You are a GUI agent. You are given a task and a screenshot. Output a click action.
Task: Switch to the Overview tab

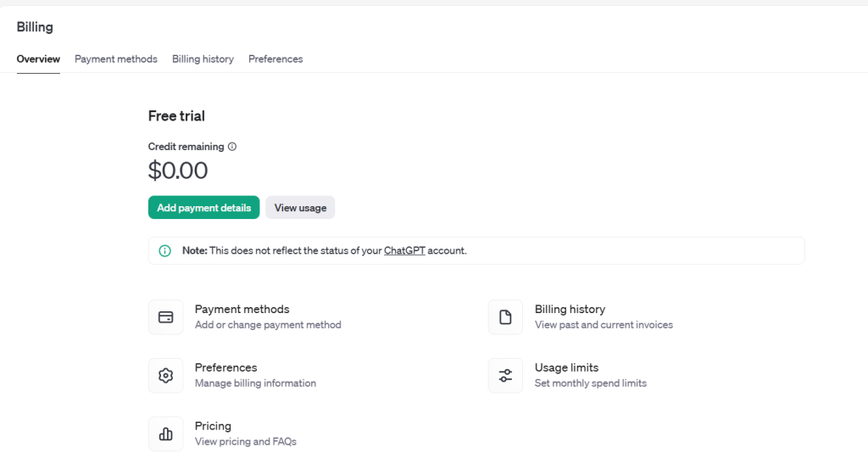click(38, 59)
